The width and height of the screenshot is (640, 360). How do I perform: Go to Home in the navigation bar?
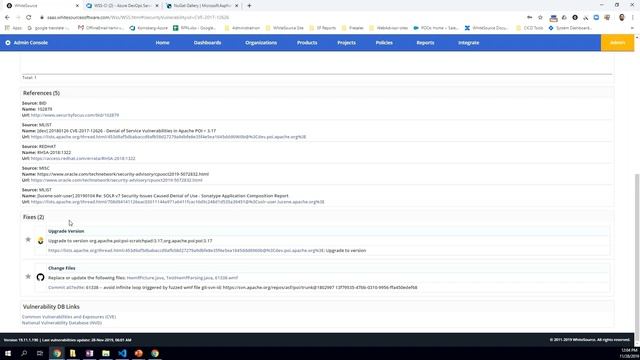[162, 42]
